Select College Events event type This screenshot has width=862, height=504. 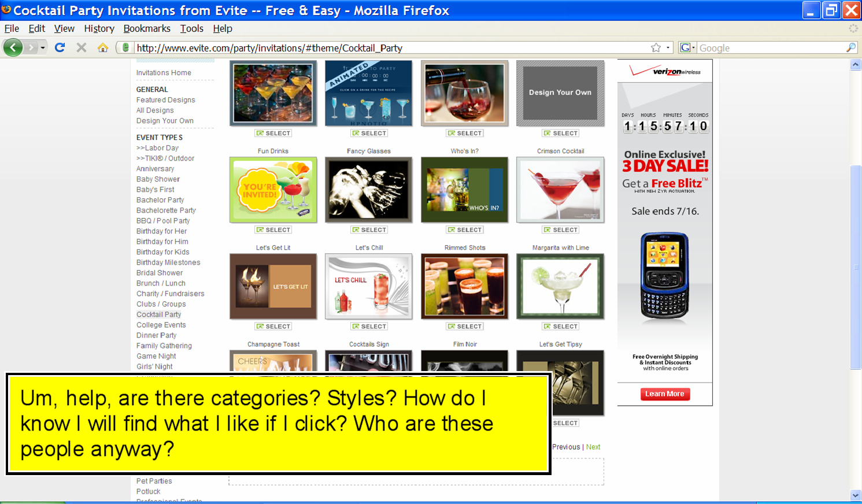tap(161, 325)
